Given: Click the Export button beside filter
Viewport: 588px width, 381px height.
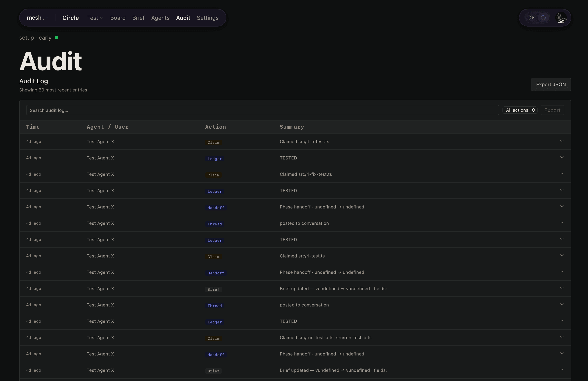Looking at the screenshot, I should [552, 110].
